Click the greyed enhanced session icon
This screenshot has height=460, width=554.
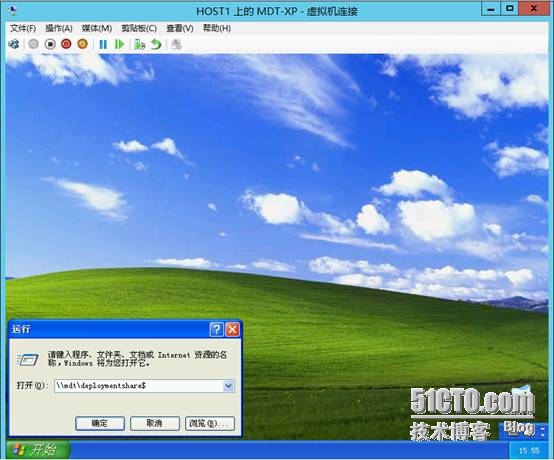click(176, 45)
